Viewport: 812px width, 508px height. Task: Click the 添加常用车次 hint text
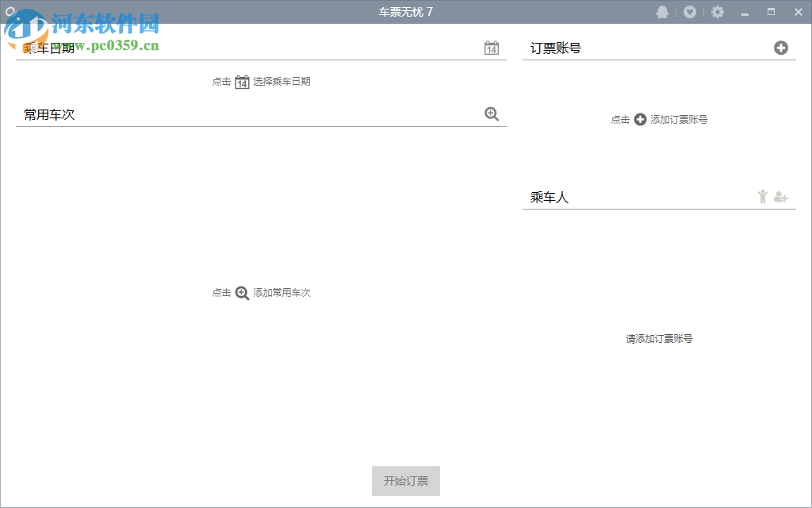pyautogui.click(x=282, y=292)
